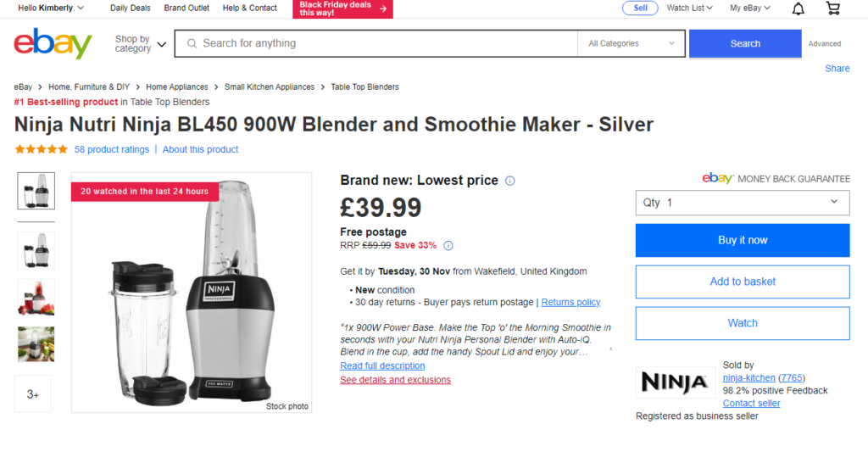Click the five-star rating icons

(41, 149)
